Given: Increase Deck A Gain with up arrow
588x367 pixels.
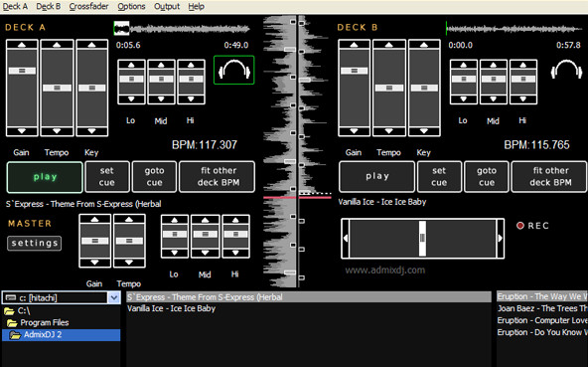Looking at the screenshot, I should (x=22, y=45).
